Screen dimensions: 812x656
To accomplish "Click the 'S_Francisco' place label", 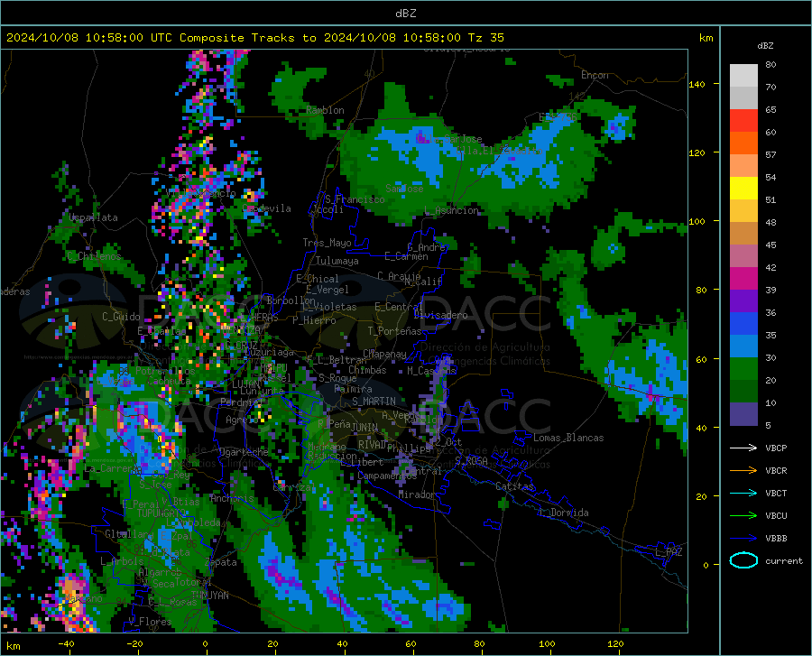I will (355, 199).
